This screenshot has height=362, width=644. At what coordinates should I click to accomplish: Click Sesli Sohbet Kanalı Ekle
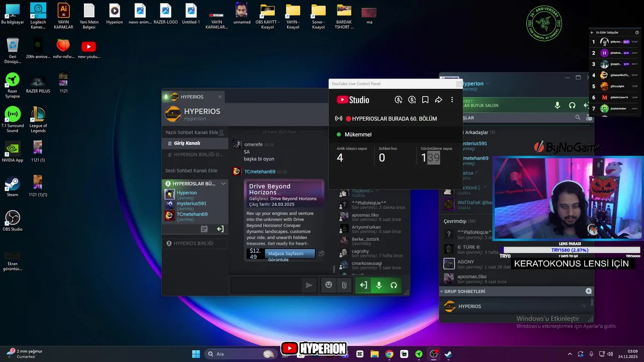coord(191,170)
